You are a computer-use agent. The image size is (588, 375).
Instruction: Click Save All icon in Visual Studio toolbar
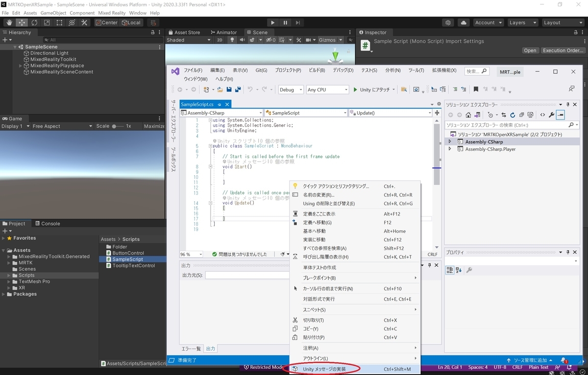coord(238,90)
